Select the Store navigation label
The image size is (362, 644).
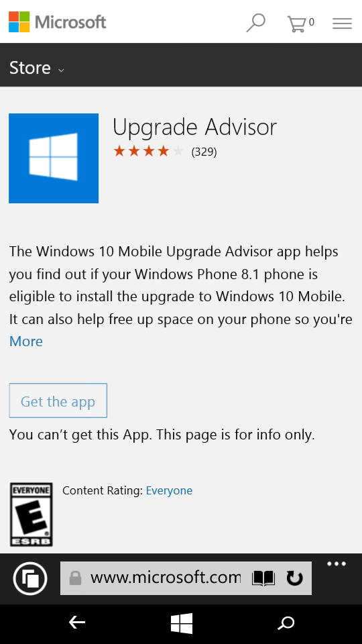point(30,68)
